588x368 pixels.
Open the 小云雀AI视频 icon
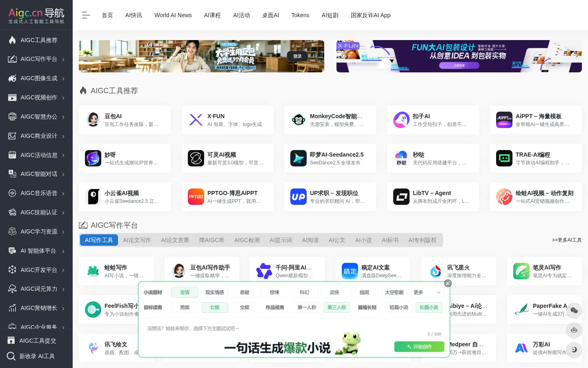(93, 197)
